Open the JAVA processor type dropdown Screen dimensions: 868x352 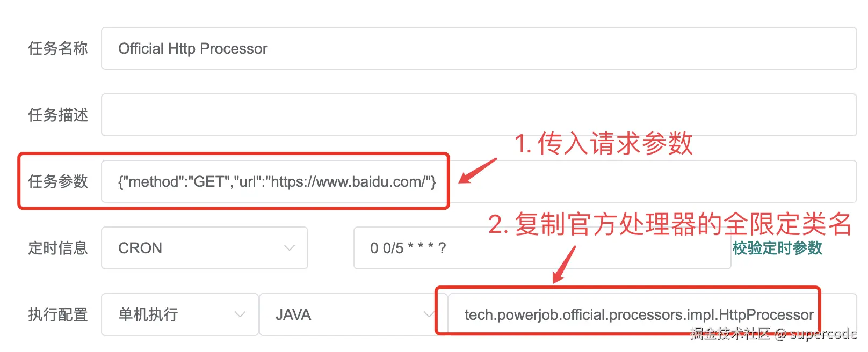[x=353, y=314]
